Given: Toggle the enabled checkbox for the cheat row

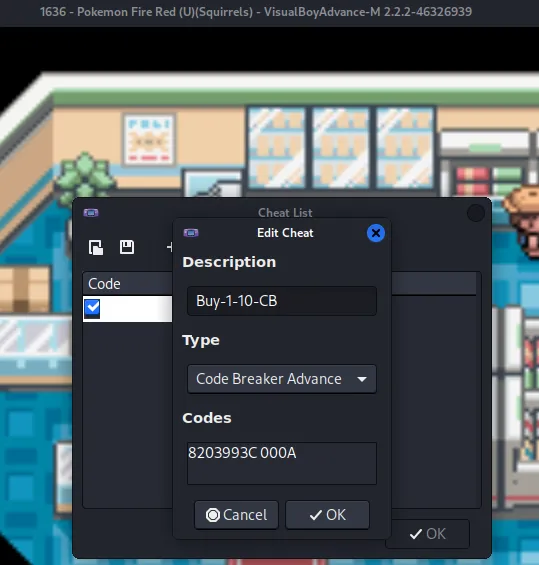Looking at the screenshot, I should (92, 308).
